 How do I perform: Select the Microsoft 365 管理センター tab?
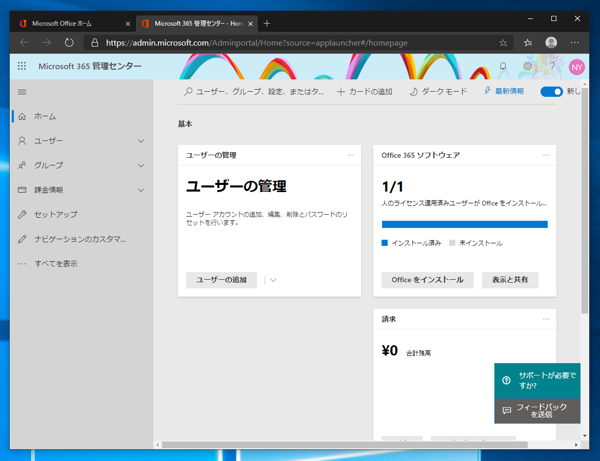(197, 24)
